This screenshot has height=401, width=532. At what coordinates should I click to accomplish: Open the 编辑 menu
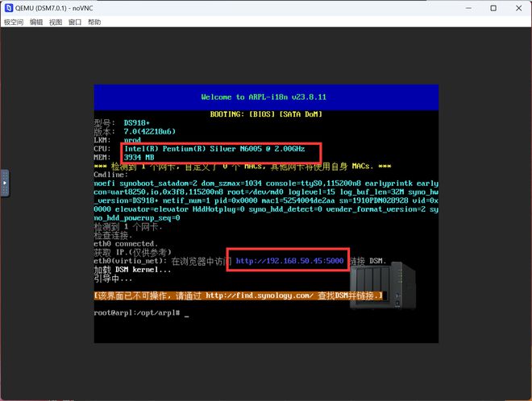click(x=36, y=23)
